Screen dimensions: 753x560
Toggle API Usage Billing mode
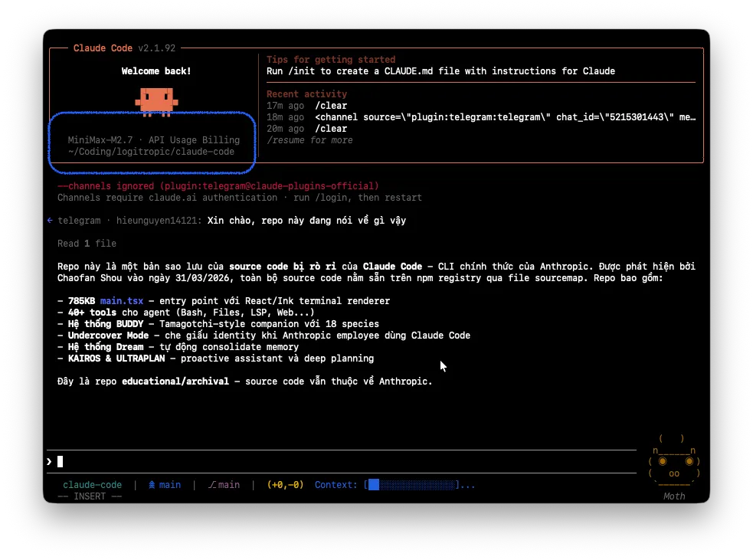[192, 139]
